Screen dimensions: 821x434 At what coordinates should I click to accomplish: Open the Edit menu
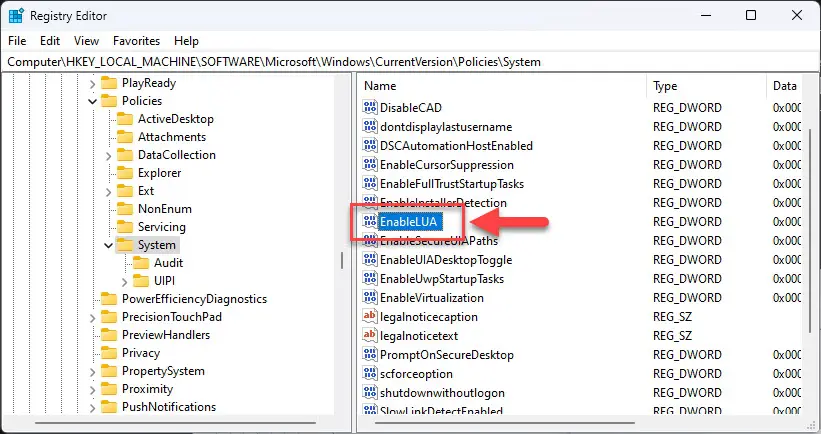[x=50, y=41]
